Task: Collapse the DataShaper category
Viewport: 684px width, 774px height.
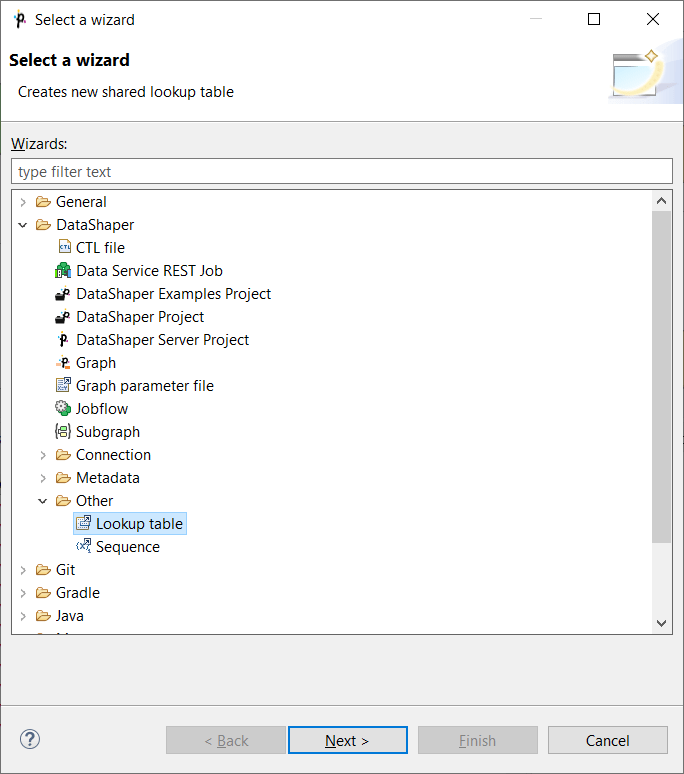Action: pos(23,225)
